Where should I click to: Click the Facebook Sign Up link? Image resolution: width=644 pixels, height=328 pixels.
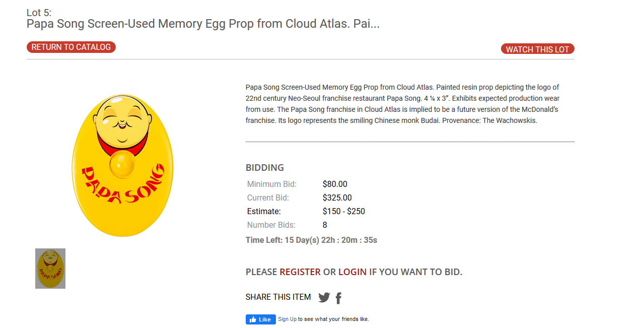point(287,319)
